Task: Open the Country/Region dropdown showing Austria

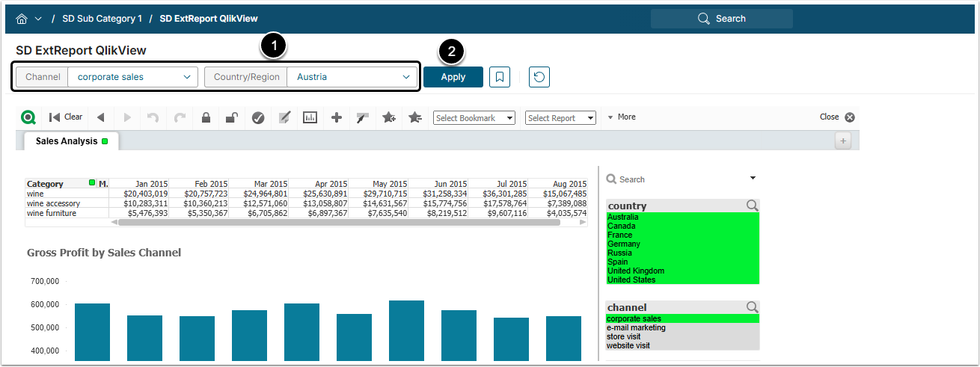Action: click(x=352, y=77)
